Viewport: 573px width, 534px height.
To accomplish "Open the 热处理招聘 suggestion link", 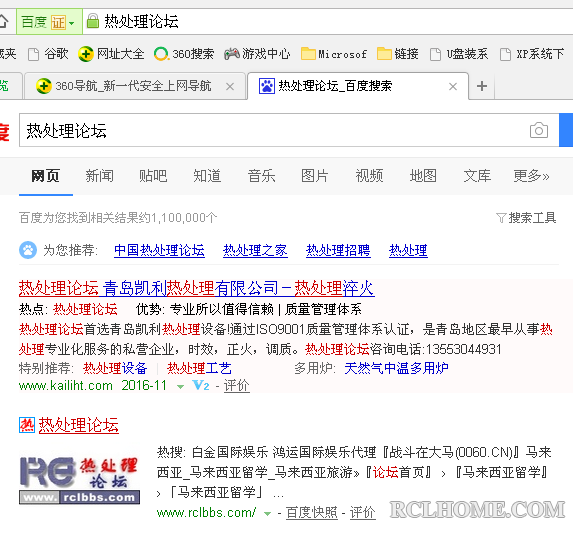I will pyautogui.click(x=338, y=251).
